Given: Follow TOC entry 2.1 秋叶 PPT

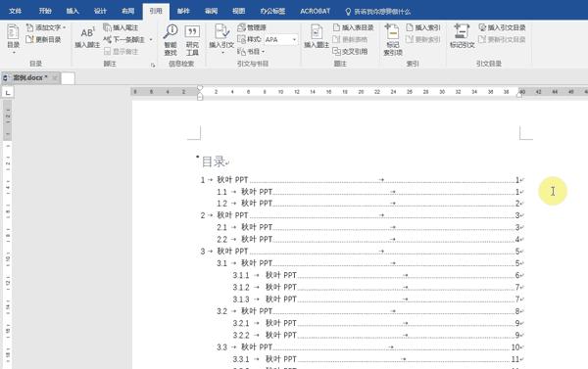Looking at the screenshot, I should [369, 227].
